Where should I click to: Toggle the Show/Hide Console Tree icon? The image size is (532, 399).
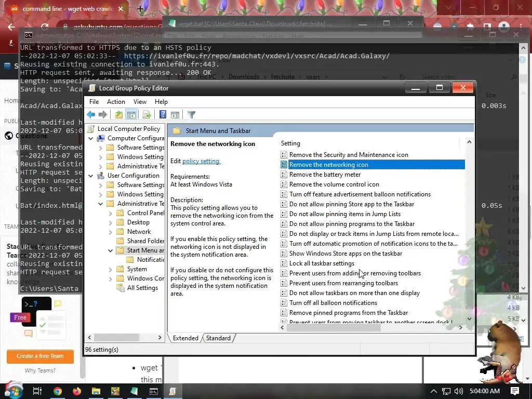point(131,115)
